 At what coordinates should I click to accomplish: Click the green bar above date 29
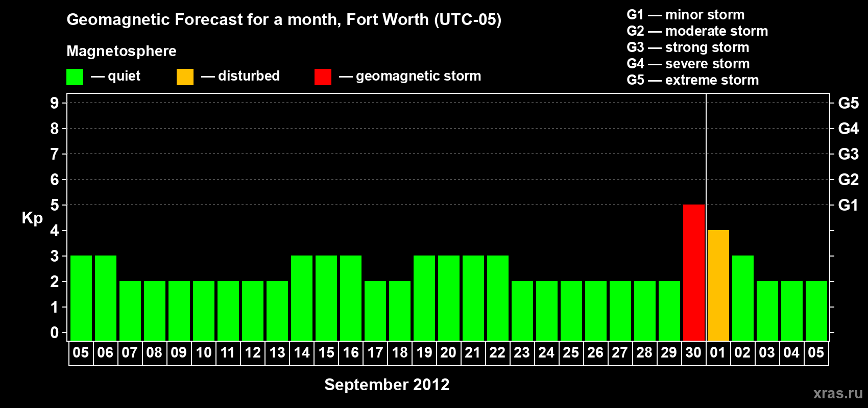tap(669, 311)
